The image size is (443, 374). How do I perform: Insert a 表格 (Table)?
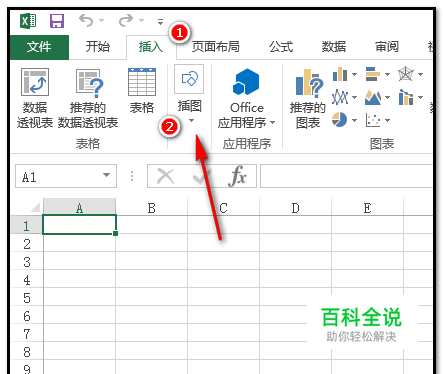point(142,91)
